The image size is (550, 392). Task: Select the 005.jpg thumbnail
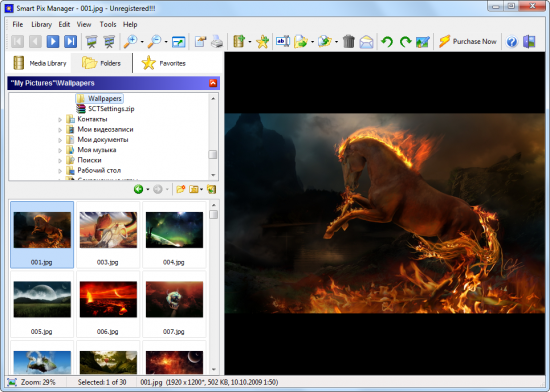(x=42, y=304)
